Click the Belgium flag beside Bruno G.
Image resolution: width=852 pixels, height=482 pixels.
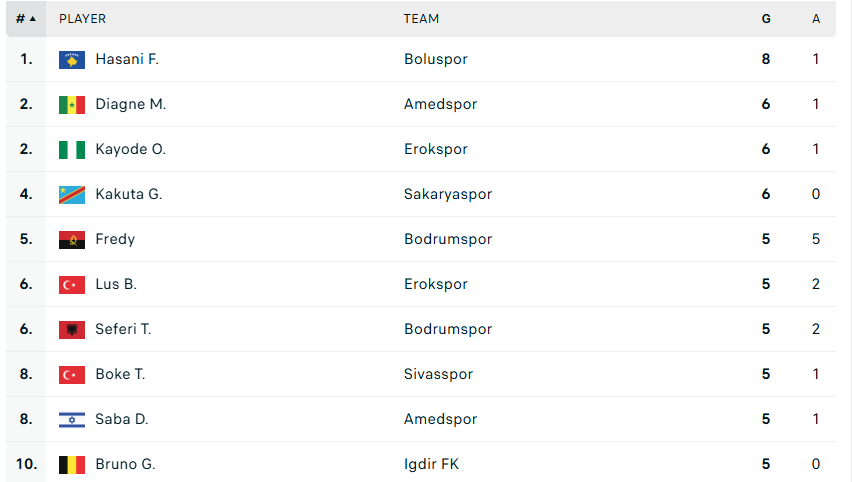(x=72, y=464)
